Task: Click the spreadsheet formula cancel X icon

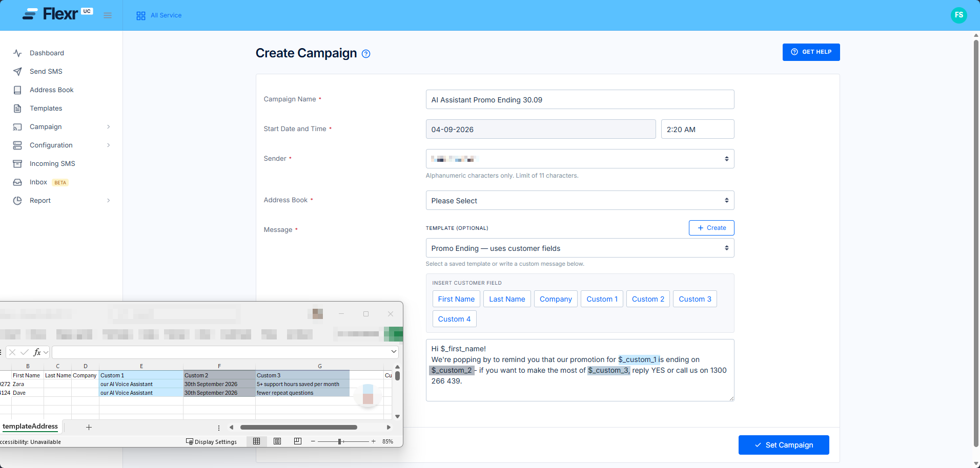Action: click(x=12, y=352)
